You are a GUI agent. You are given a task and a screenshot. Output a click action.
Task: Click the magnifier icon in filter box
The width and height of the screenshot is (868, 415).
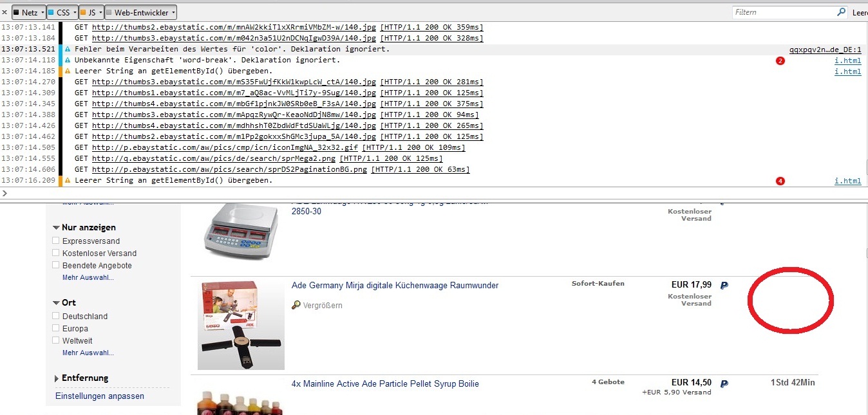pos(841,12)
